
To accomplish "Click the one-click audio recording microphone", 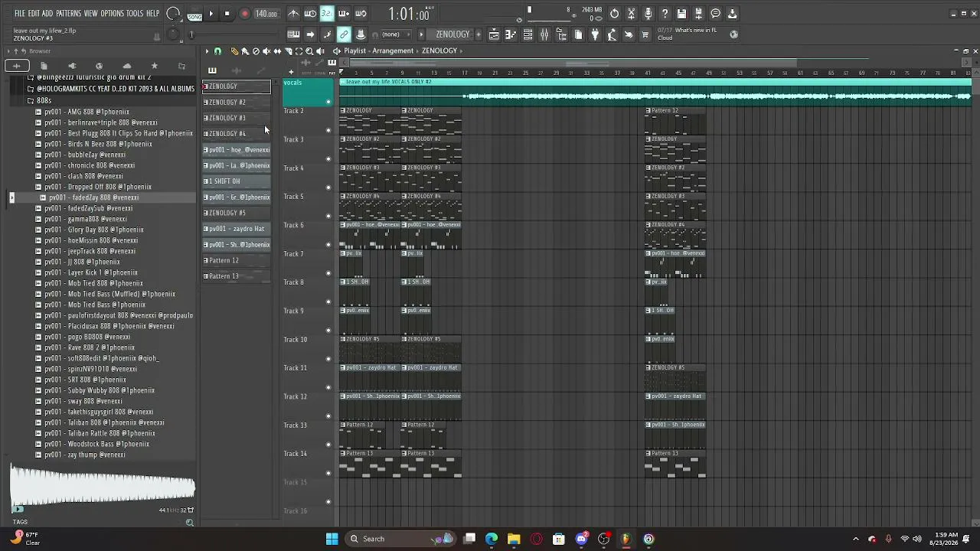I will (648, 14).
